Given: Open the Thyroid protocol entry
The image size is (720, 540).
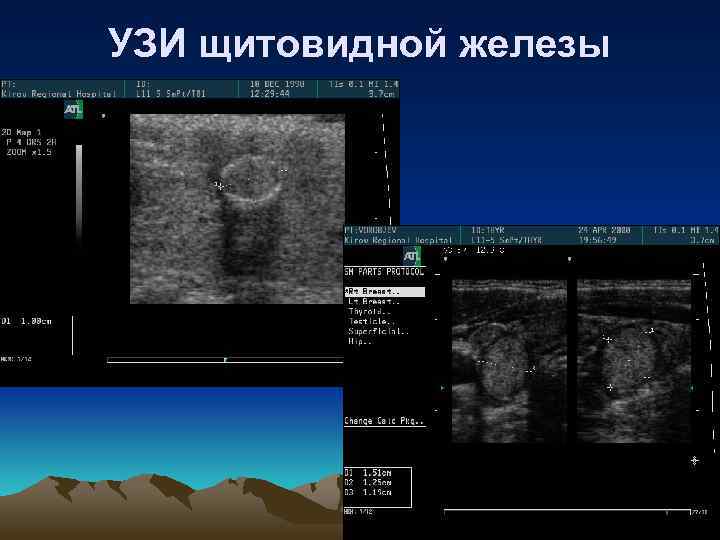Looking at the screenshot, I should point(370,312).
